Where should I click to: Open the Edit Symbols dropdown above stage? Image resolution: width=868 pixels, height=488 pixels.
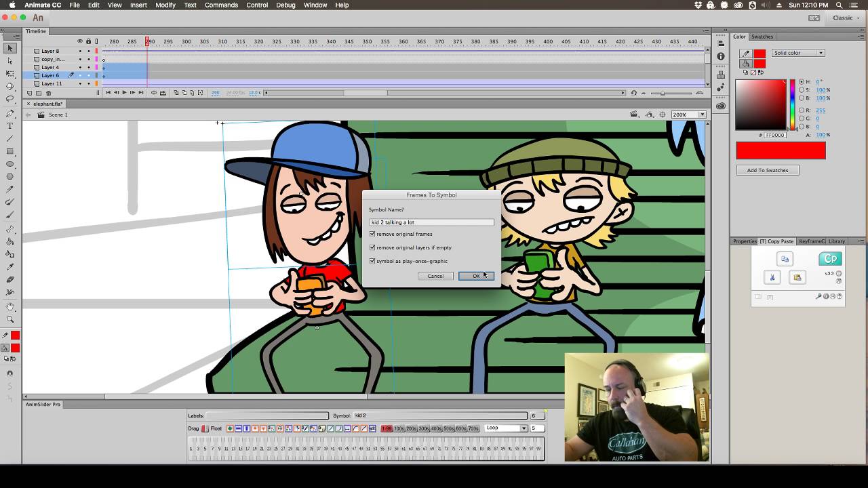650,115
